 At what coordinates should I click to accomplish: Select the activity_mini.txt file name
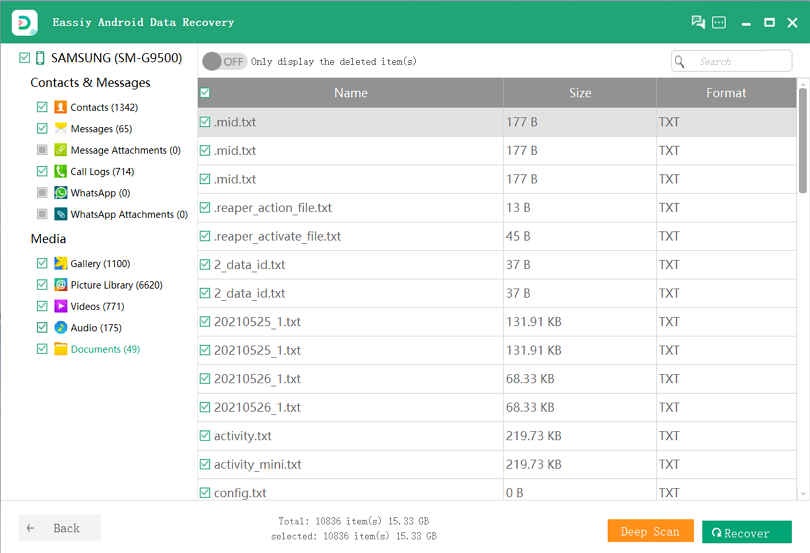(258, 464)
